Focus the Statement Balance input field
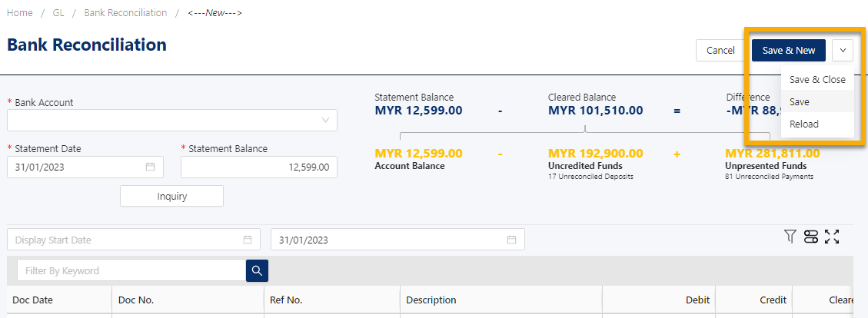 tap(259, 167)
